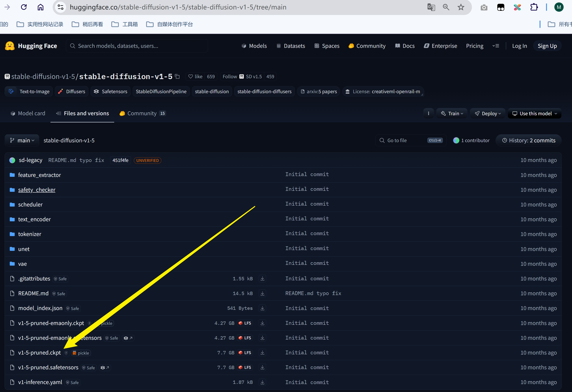Download the v1-5-pruned.safetensors file

point(262,367)
